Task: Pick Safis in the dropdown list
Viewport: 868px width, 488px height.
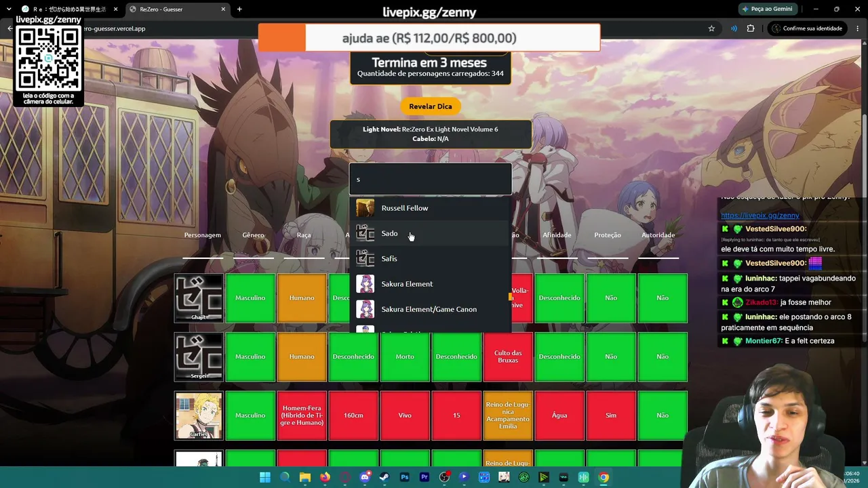Action: pyautogui.click(x=431, y=258)
